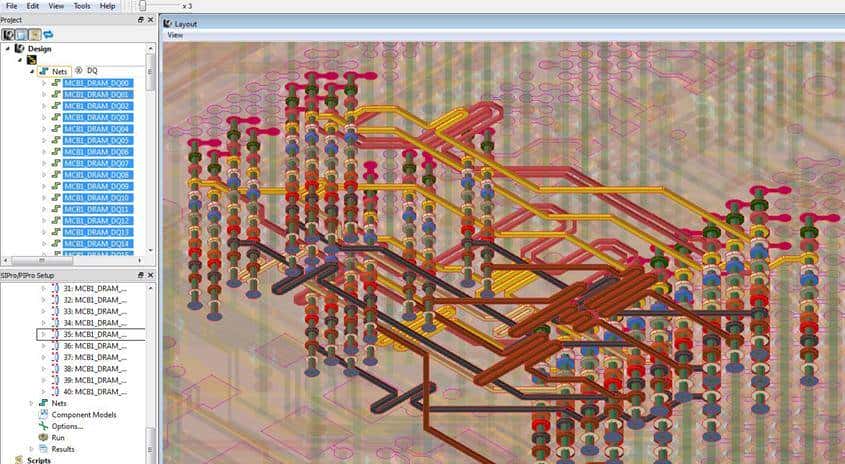Expand the MCB1_DRAM_DQ06 net
Image resolution: width=845 pixels, height=464 pixels.
pos(44,152)
